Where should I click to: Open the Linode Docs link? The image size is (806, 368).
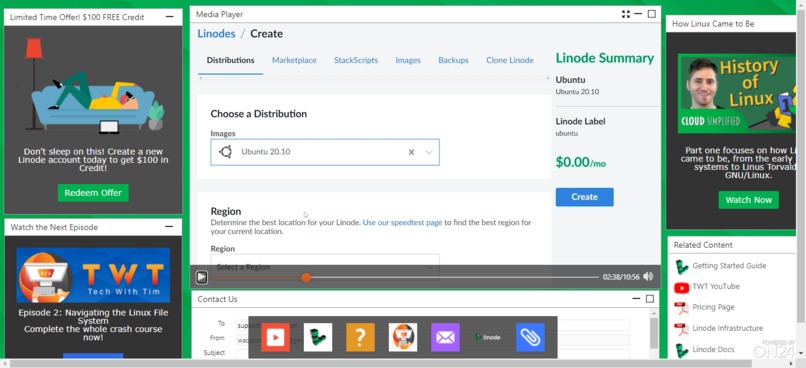coord(713,349)
